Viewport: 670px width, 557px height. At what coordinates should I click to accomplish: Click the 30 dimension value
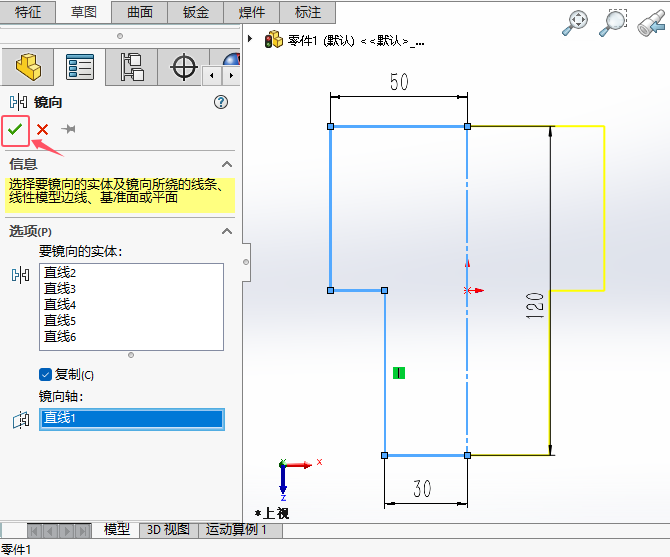coord(422,488)
